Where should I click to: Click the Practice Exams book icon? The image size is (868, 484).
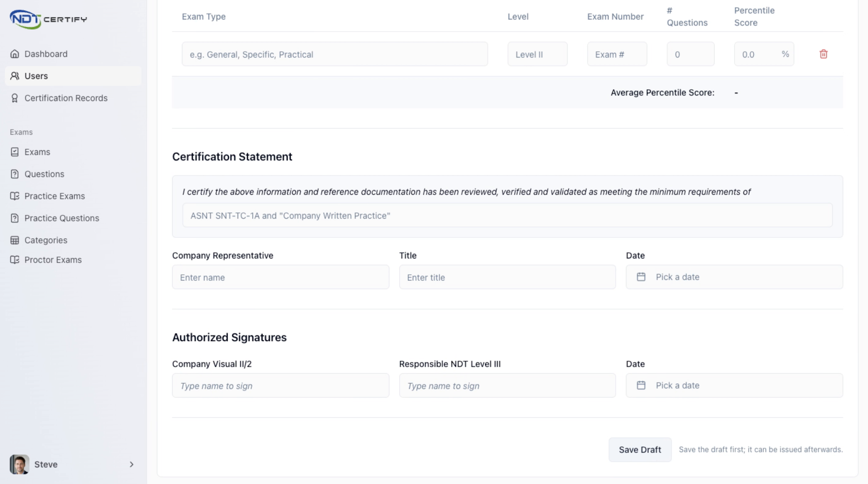coord(14,196)
